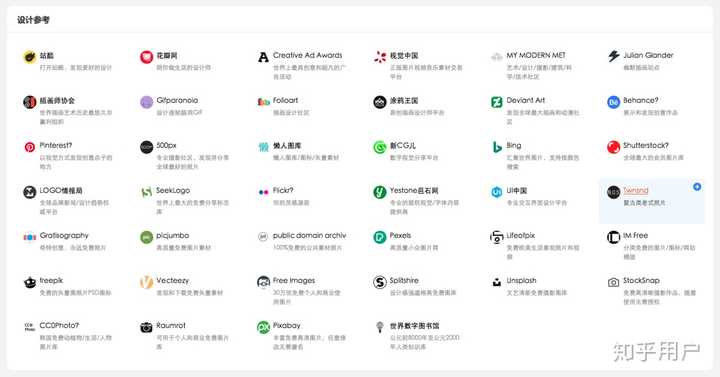Click the Splitshire S circle icon
The height and width of the screenshot is (377, 720).
click(x=380, y=282)
